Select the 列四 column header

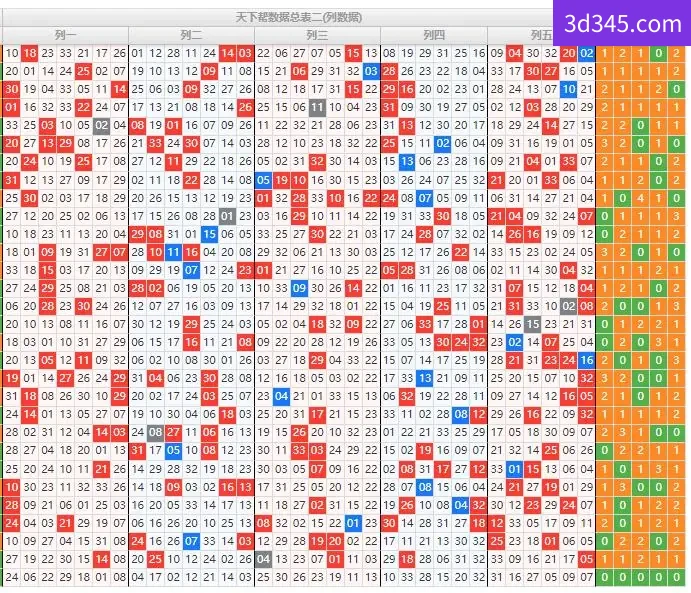(x=434, y=35)
